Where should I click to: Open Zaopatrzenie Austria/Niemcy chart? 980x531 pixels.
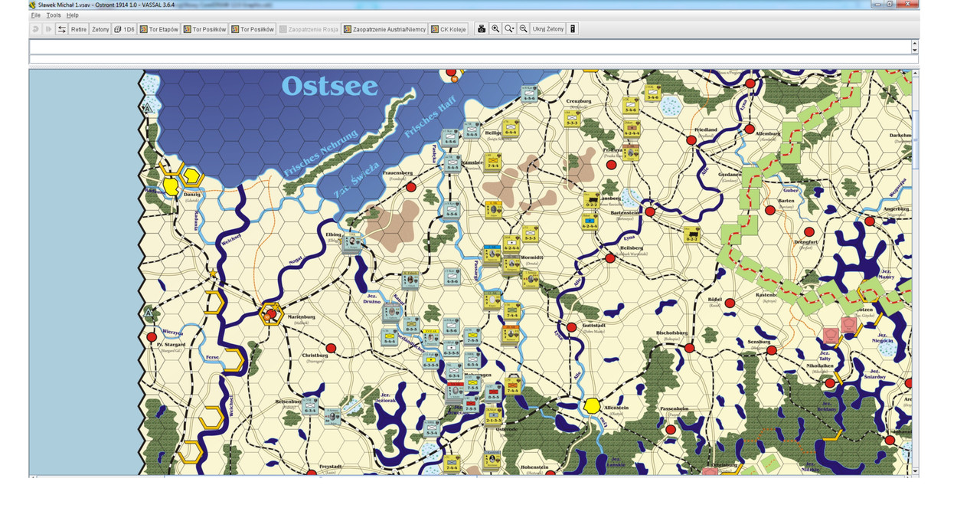click(x=384, y=29)
